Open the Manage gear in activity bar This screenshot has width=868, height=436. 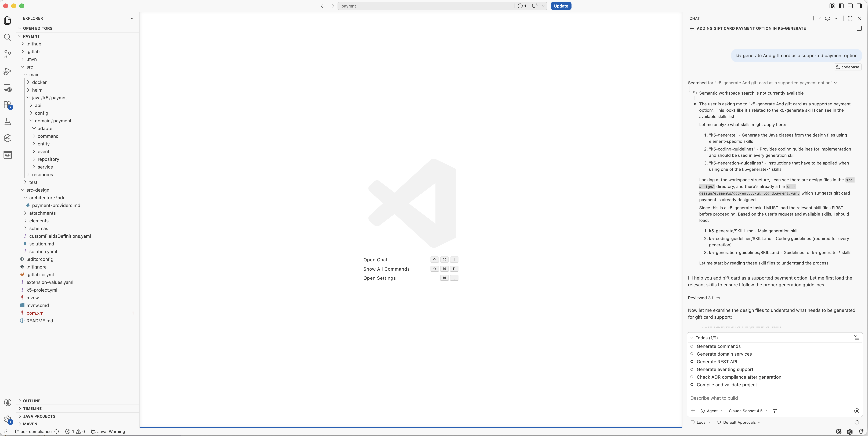7,419
